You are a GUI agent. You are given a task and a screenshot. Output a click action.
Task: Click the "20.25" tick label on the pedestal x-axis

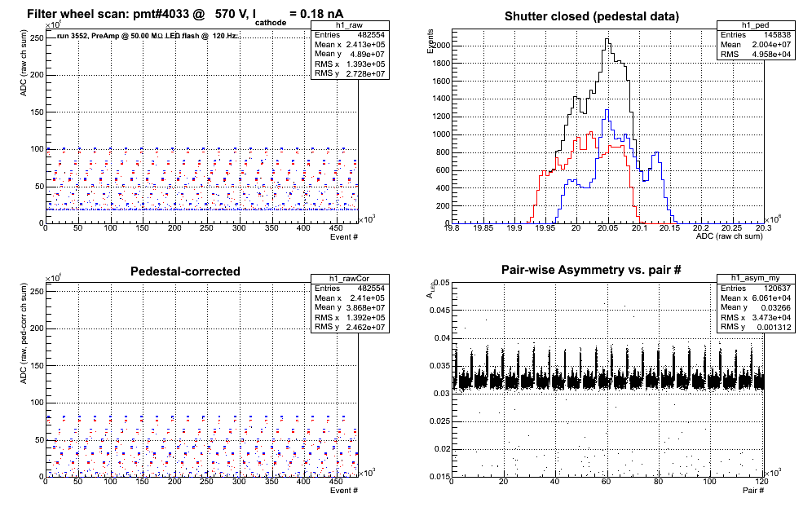tap(732, 228)
